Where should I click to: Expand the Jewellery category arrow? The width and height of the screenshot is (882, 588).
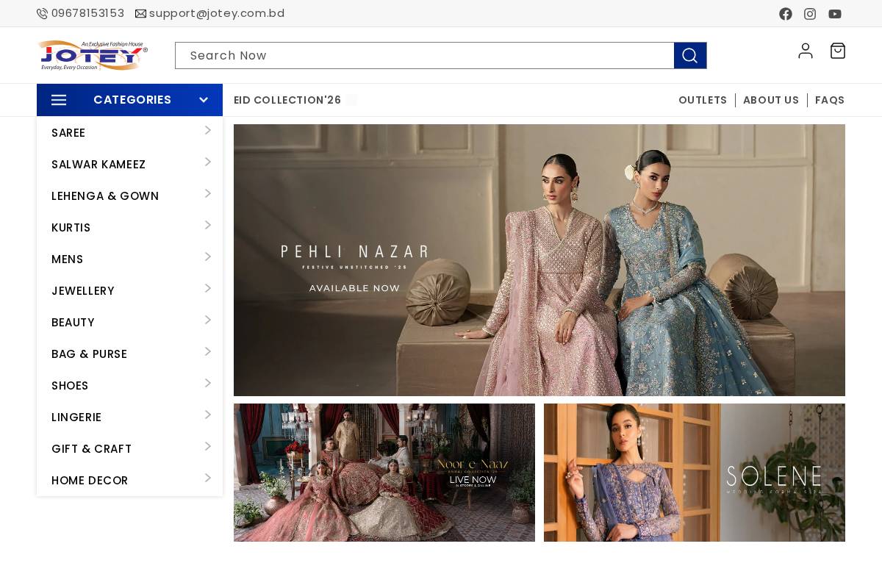pyautogui.click(x=208, y=289)
